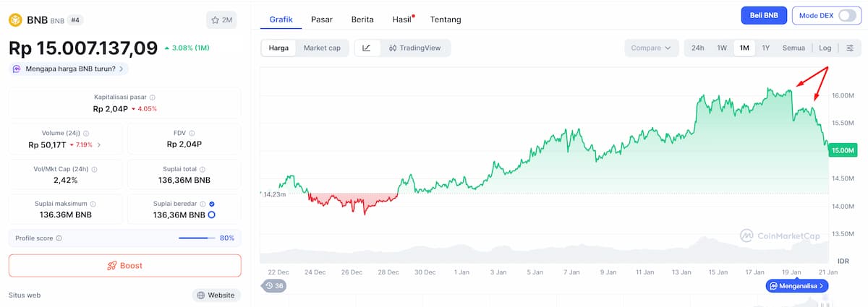Viewport: 868px width, 307px height.
Task: Toggle the Mode DEX switch
Action: 846,15
